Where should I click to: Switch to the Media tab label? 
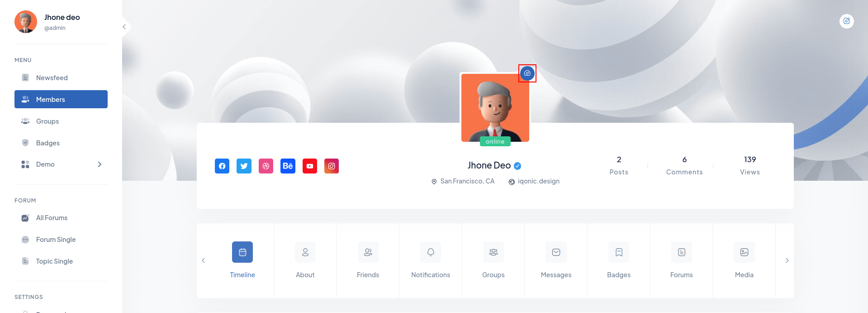coord(745,275)
